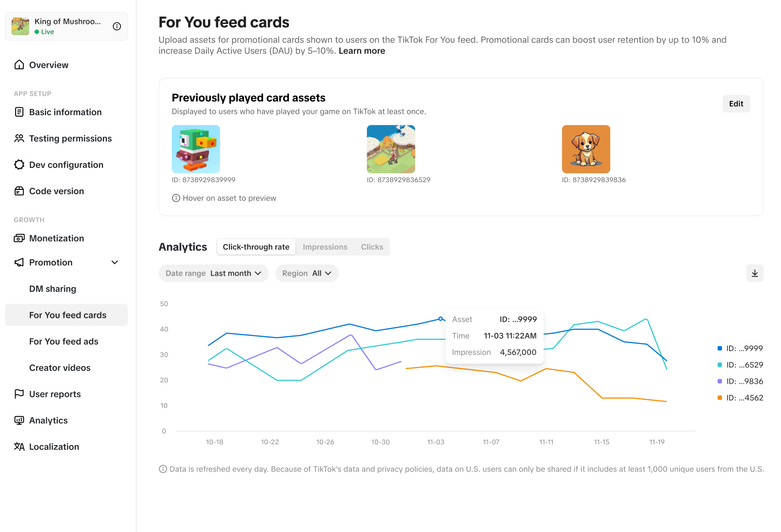Click the Monetization money icon
The height and width of the screenshot is (532, 781).
[x=20, y=238]
